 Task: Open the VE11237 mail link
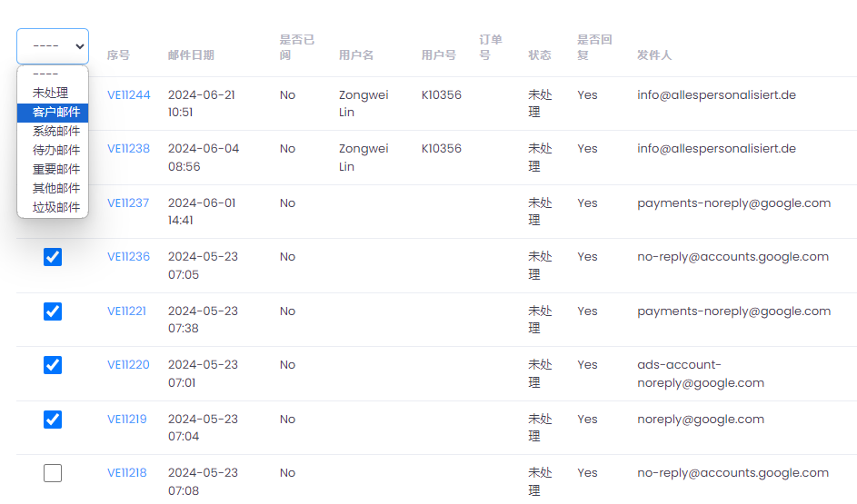128,203
